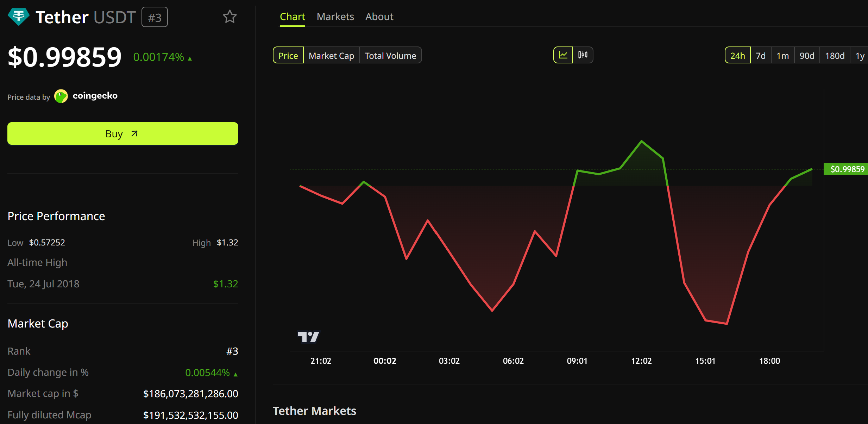Click the 06:02 time axis label
868x424 pixels.
pos(513,361)
